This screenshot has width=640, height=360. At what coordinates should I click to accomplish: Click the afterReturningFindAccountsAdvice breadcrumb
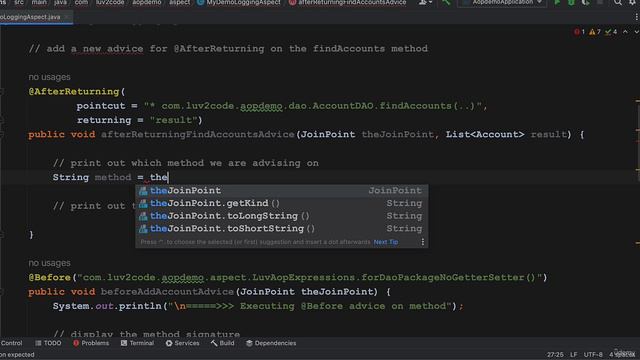click(348, 2)
